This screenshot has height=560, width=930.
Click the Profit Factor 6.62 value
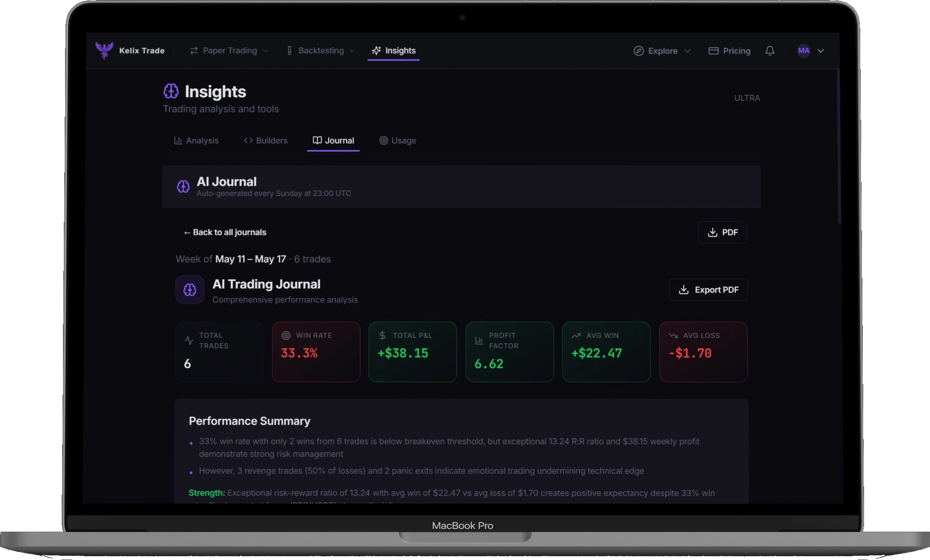pos(489,363)
